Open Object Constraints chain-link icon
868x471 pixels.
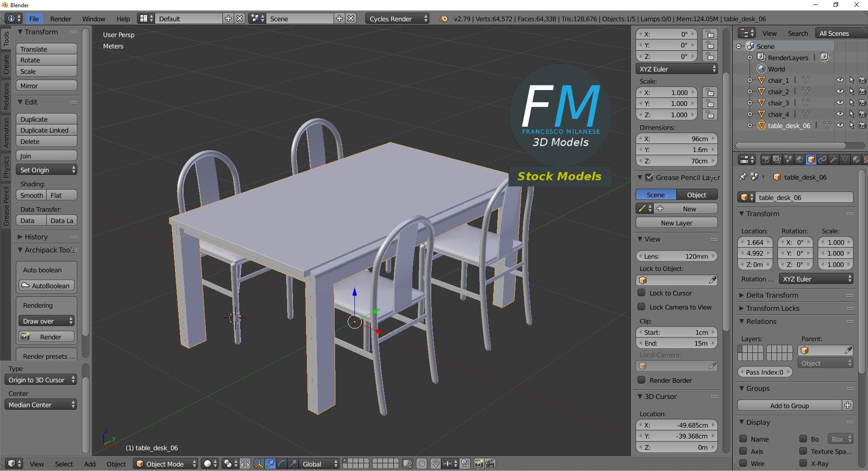click(x=822, y=159)
